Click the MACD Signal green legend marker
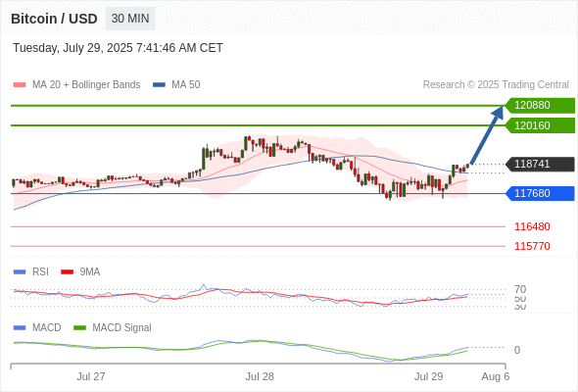Screen dimensions: 578x392 [79, 328]
